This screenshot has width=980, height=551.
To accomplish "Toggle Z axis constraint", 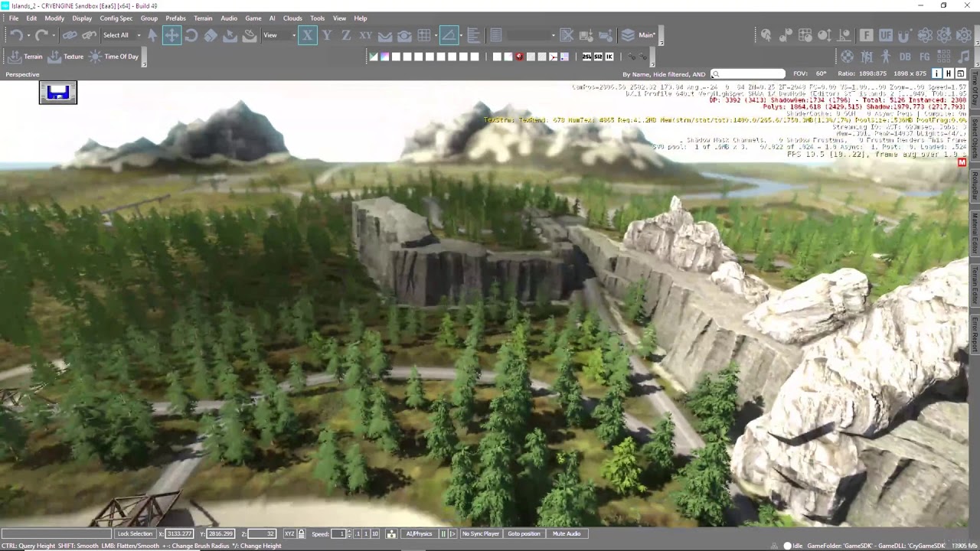I will pyautogui.click(x=346, y=35).
